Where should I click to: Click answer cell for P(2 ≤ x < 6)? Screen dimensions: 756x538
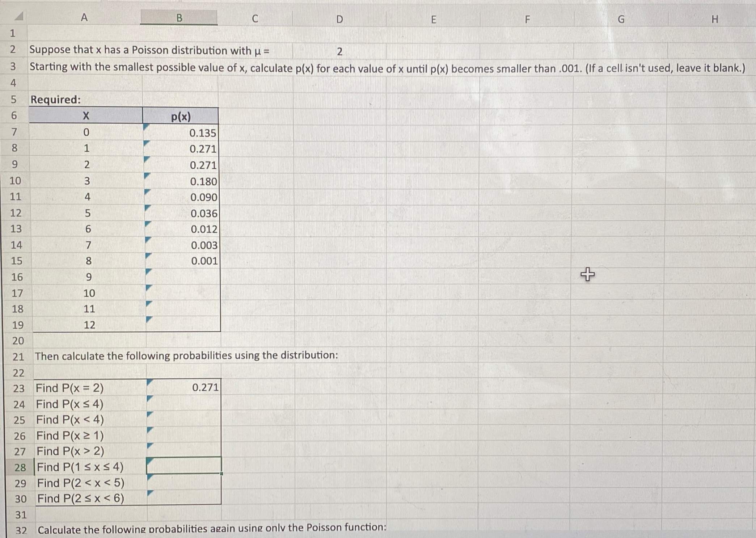click(x=184, y=498)
